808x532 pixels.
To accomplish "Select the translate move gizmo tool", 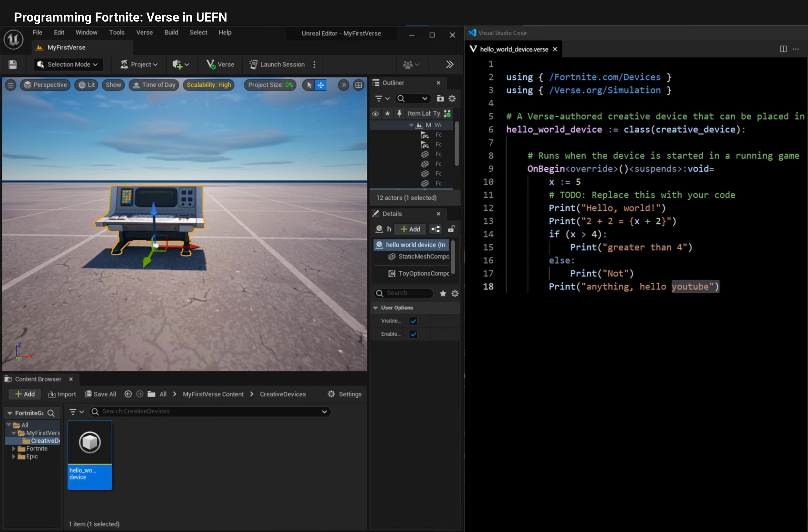I will pyautogui.click(x=321, y=85).
